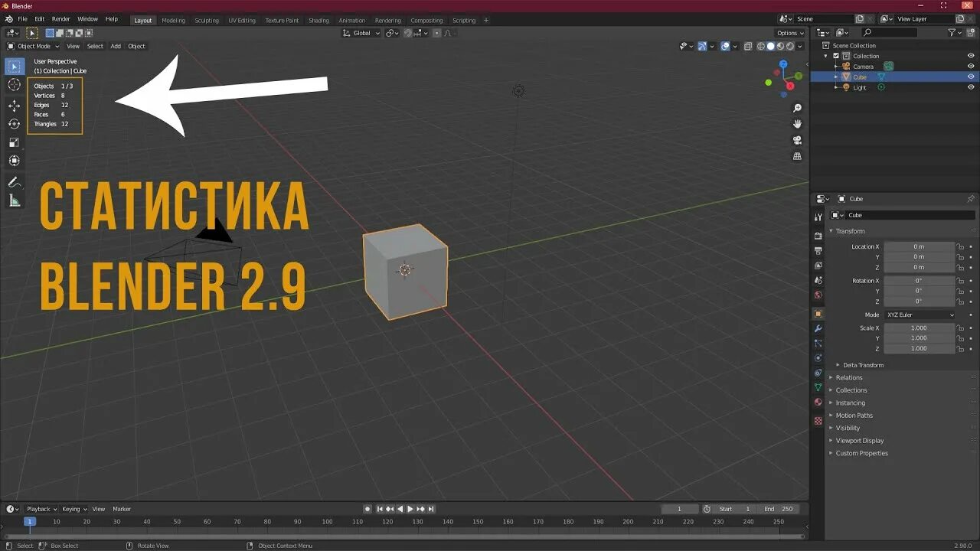Toggle lock on Scale Z
The height and width of the screenshot is (551, 980).
tap(960, 348)
